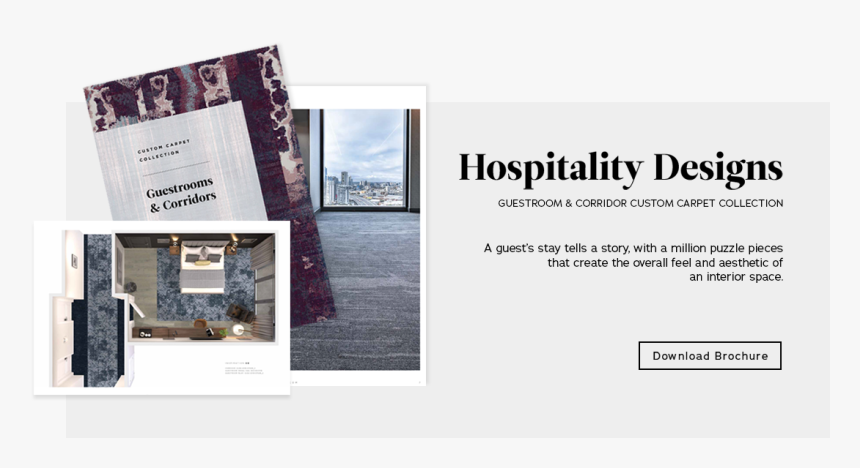860x468 pixels.
Task: Select the bed in the floor plan
Action: pyautogui.click(x=202, y=268)
